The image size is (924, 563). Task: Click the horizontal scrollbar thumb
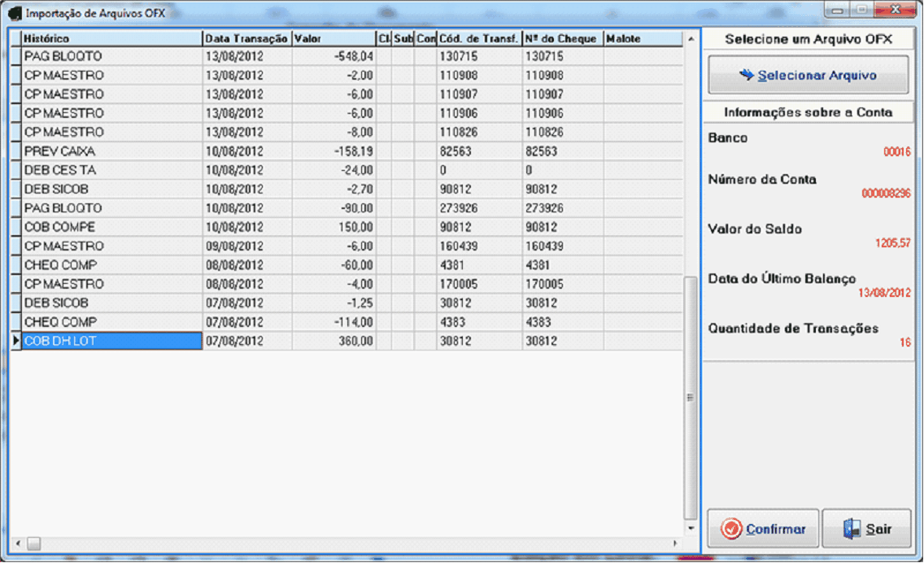[33, 543]
